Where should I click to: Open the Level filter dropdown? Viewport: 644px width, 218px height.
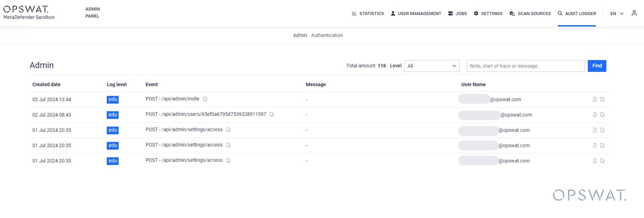[432, 66]
